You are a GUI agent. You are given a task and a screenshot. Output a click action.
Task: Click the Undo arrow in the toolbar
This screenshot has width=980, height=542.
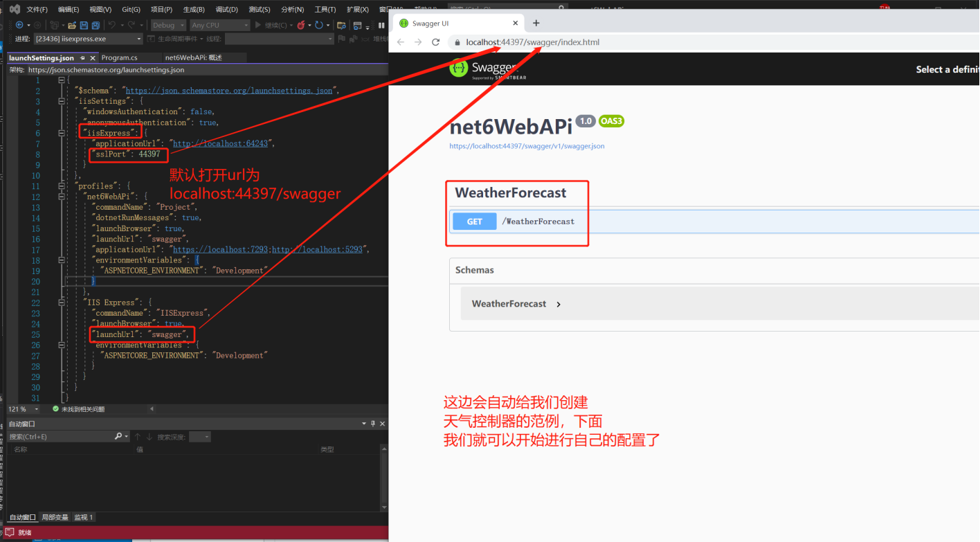(112, 25)
